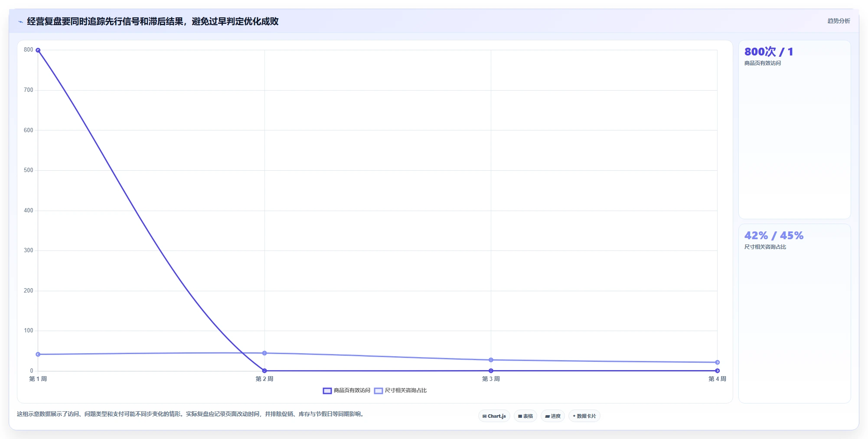The image size is (868, 439).
Task: Click the x-axis label 第 2 周
Action: pos(264,379)
